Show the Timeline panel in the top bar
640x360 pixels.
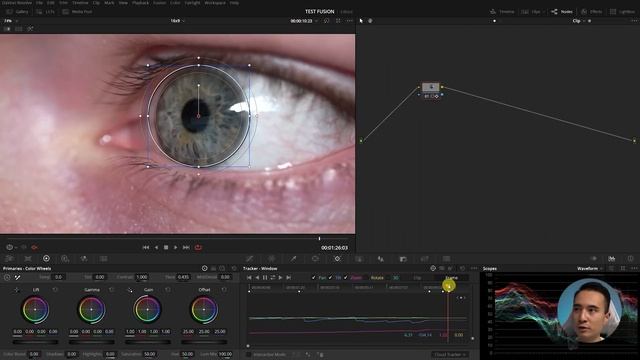click(502, 12)
